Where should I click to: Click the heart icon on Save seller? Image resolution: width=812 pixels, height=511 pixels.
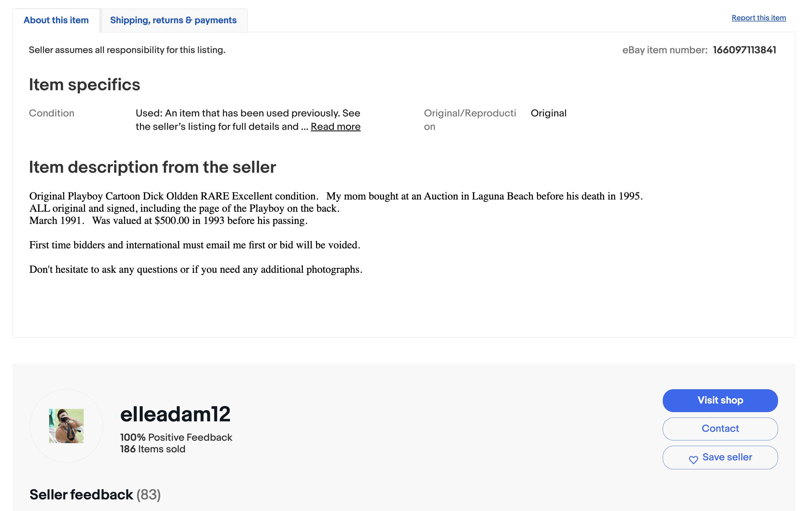693,459
